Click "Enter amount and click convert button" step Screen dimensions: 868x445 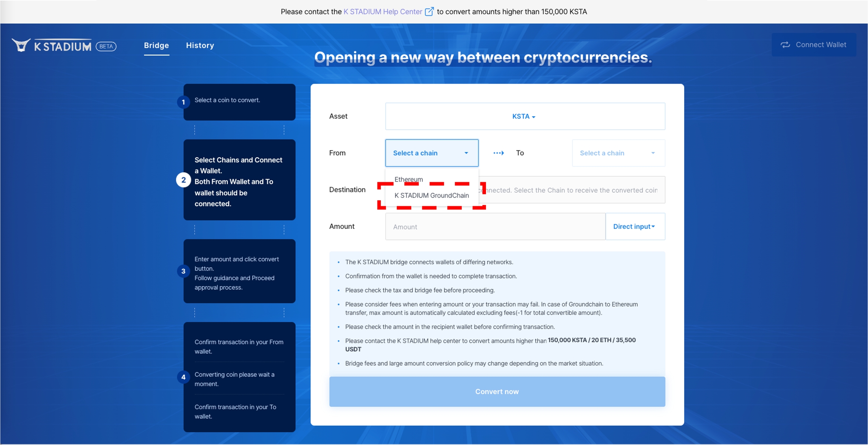pos(239,271)
